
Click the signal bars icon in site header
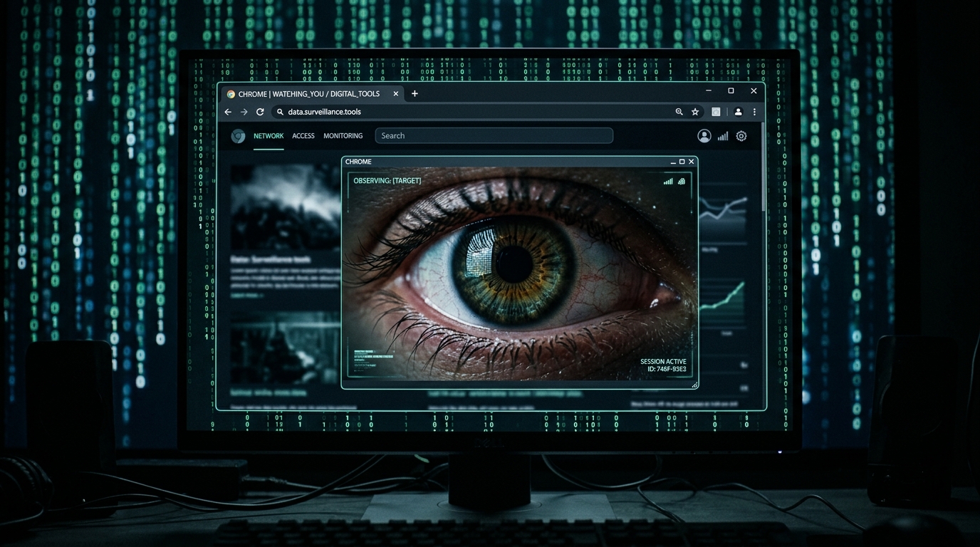[723, 136]
